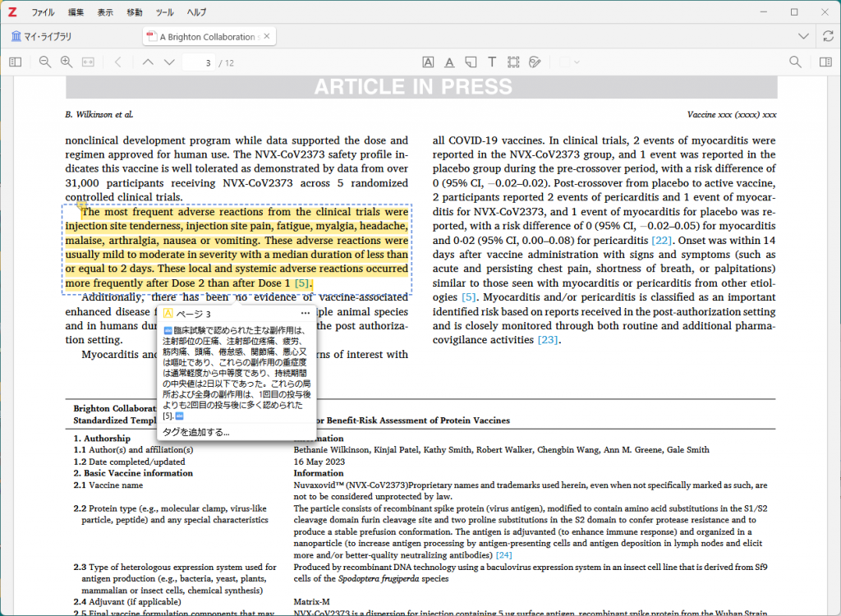Select the area selection tool
The width and height of the screenshot is (841, 616).
pyautogui.click(x=513, y=62)
